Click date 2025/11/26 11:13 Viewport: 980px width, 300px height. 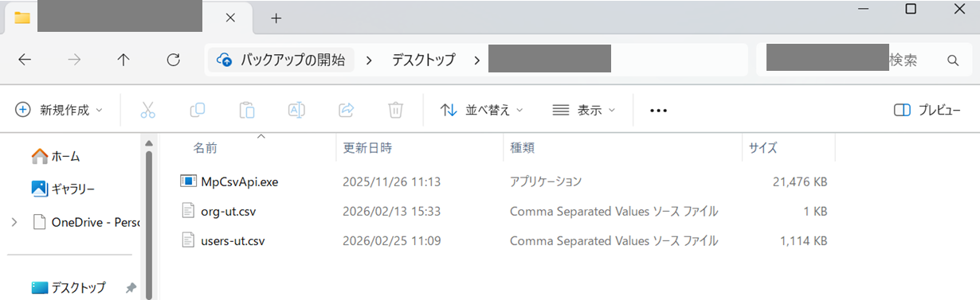pos(392,181)
